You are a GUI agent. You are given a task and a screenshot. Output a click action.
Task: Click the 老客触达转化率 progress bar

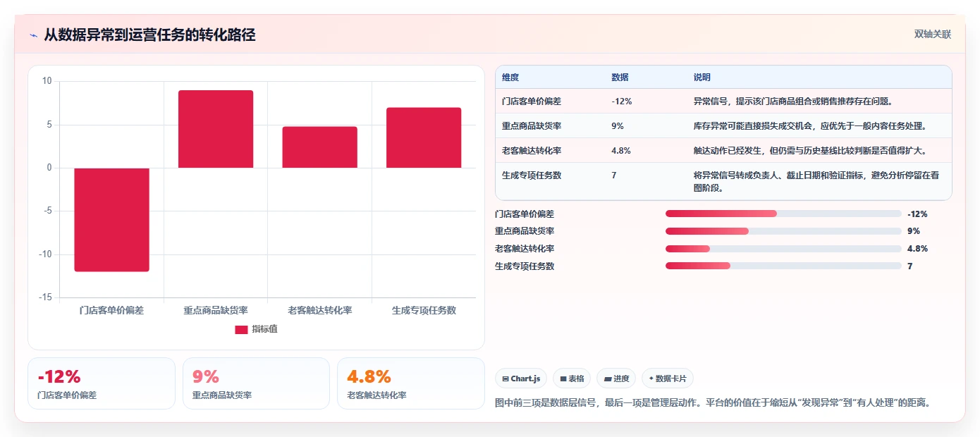[x=783, y=249]
